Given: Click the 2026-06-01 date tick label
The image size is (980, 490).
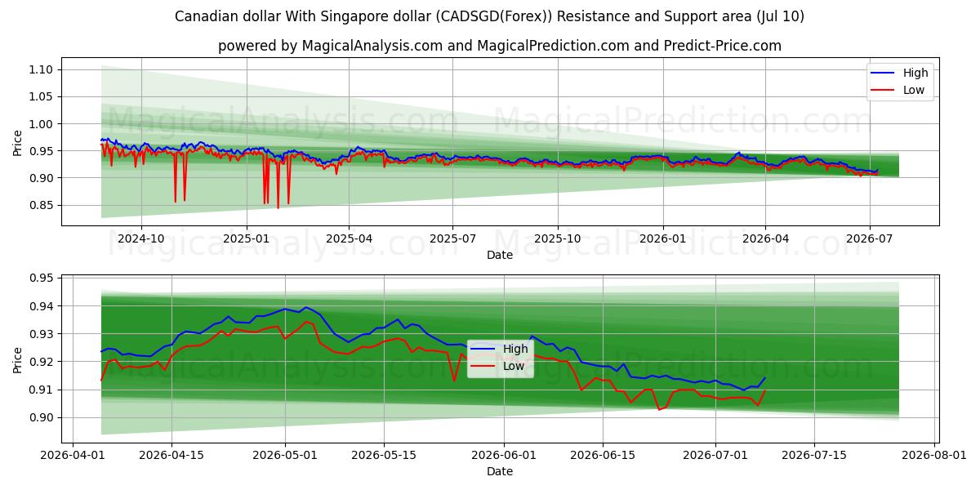Looking at the screenshot, I should (x=504, y=456).
